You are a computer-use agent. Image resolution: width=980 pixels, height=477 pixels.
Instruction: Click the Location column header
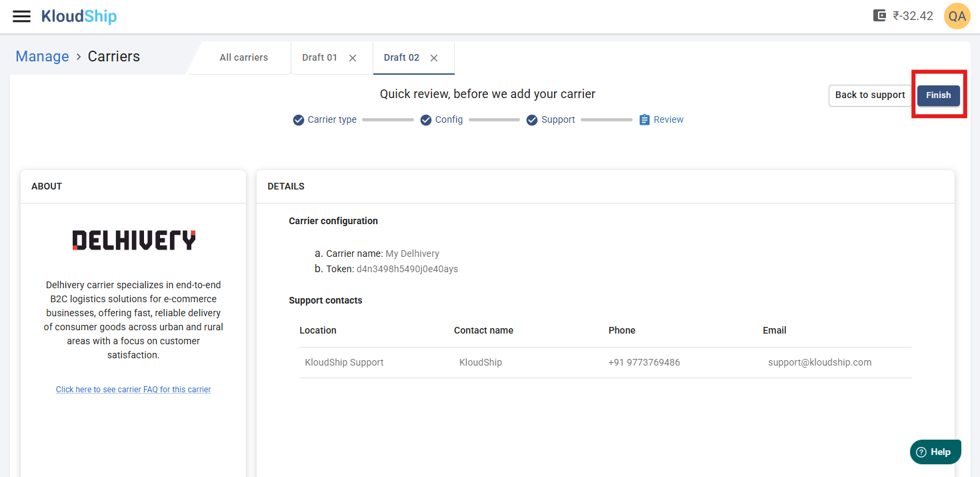[318, 330]
